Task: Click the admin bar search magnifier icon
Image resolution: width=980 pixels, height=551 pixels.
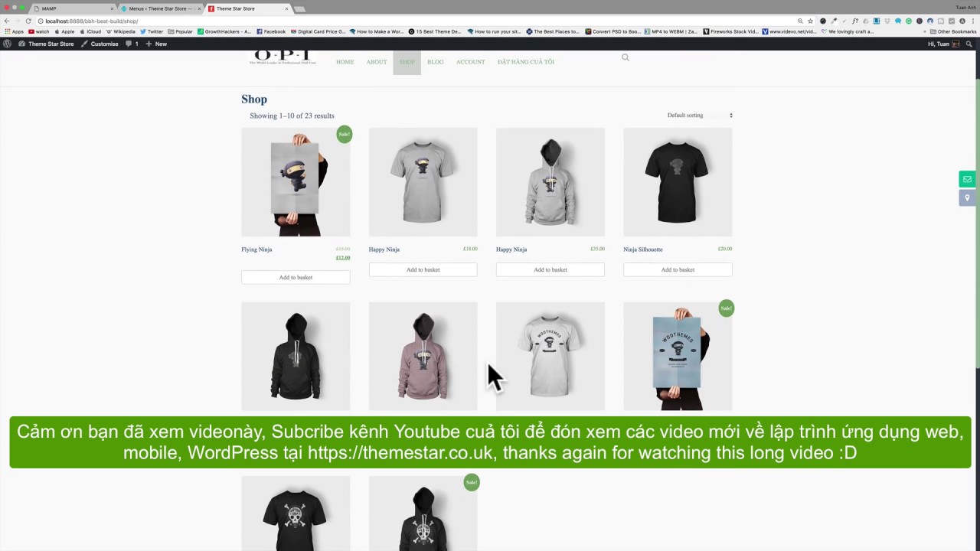Action: pyautogui.click(x=971, y=44)
